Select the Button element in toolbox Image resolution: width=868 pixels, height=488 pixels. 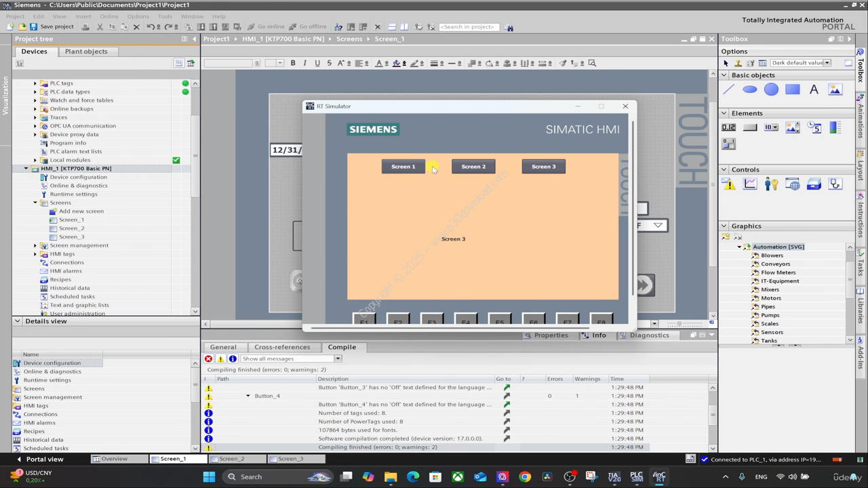(x=750, y=127)
